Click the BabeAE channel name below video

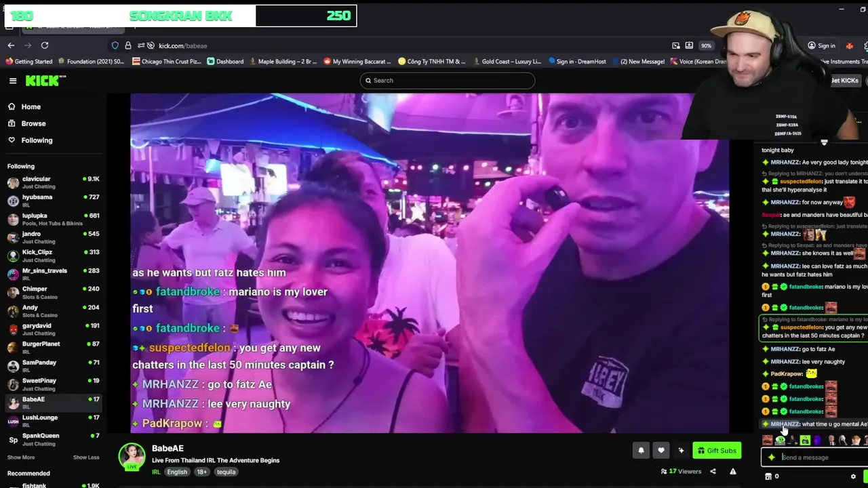[x=167, y=449]
